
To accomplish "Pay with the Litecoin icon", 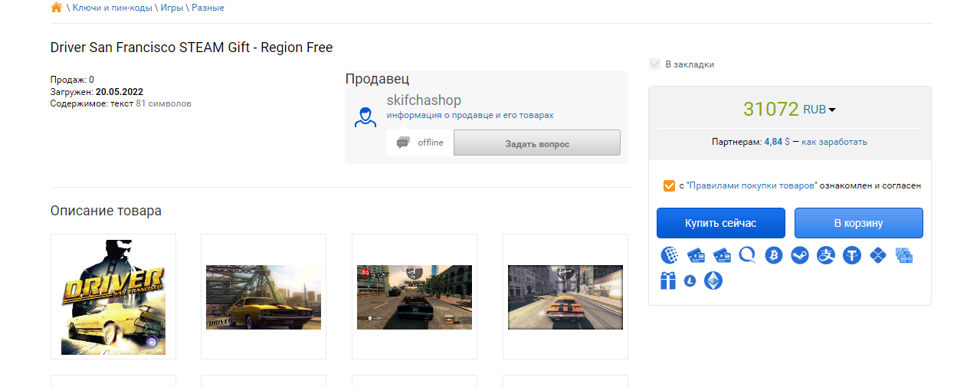I will (x=690, y=282).
